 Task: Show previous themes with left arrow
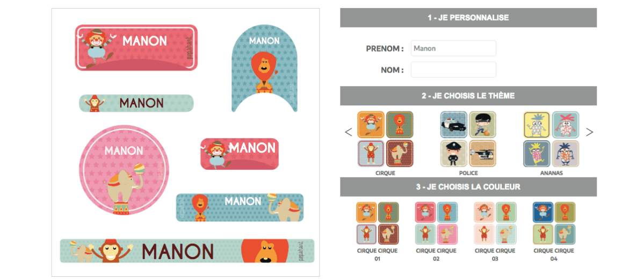click(348, 132)
